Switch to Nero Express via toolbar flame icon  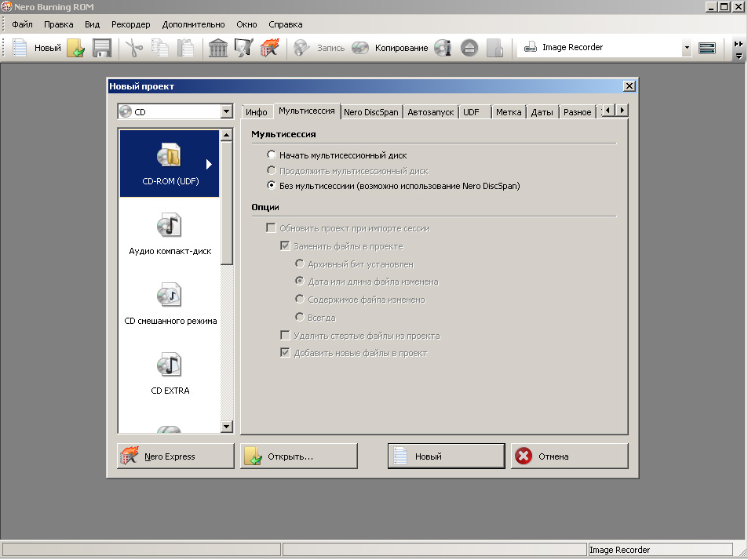[x=269, y=48]
